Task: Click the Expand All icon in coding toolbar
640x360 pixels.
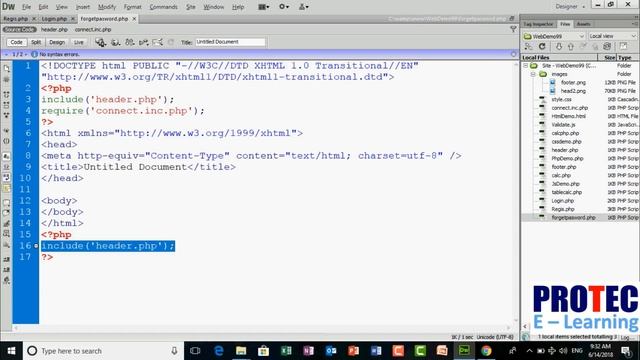Action: click(x=7, y=116)
